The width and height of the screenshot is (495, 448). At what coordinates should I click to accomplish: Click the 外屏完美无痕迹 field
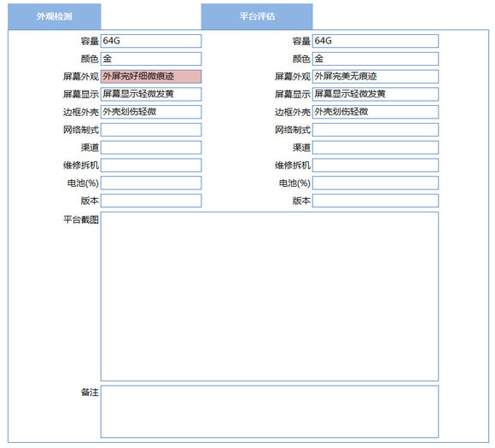376,77
